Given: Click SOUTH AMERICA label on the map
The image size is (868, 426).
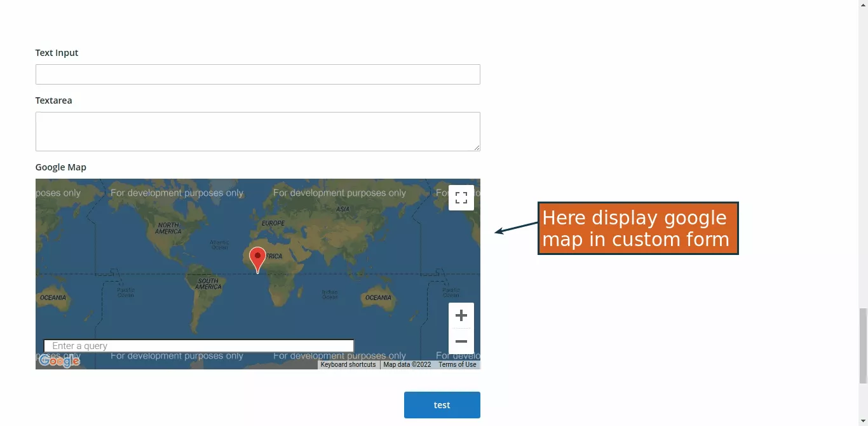Looking at the screenshot, I should point(208,284).
